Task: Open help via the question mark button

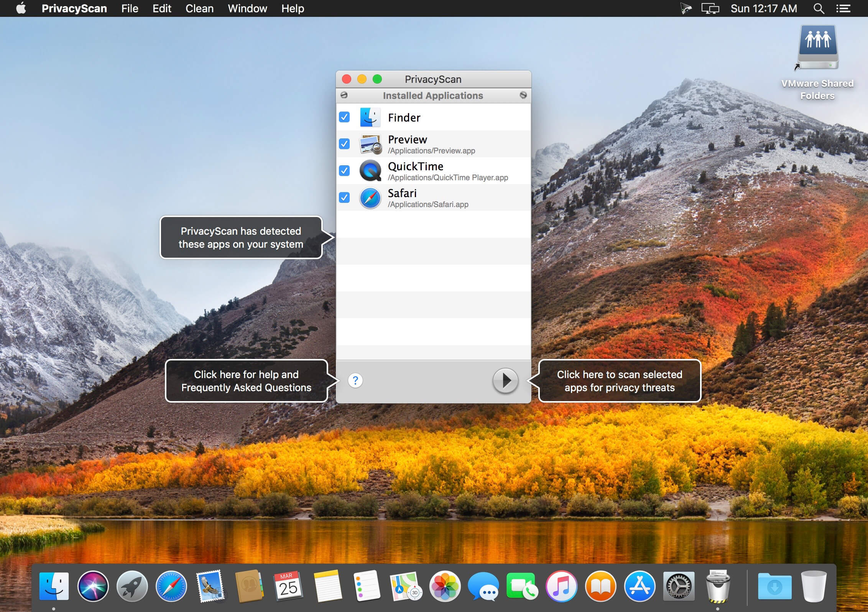Action: pos(355,380)
